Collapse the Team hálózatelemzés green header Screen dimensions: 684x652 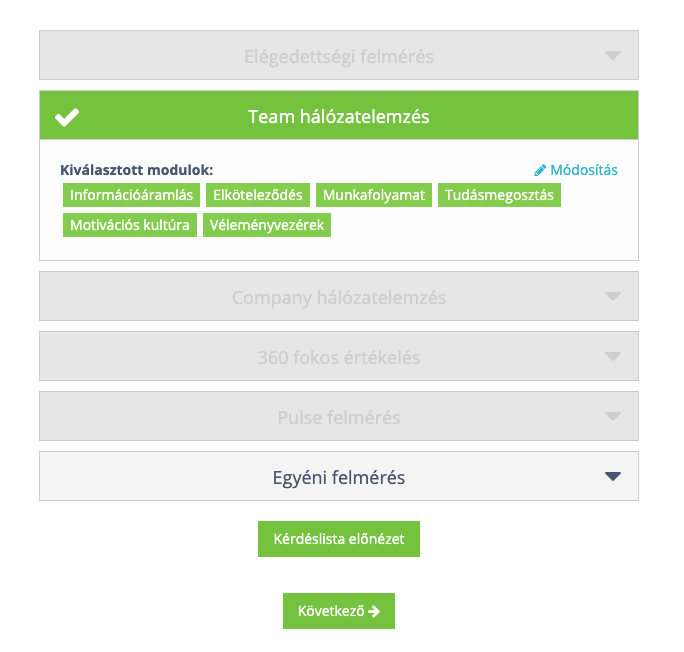pos(338,117)
